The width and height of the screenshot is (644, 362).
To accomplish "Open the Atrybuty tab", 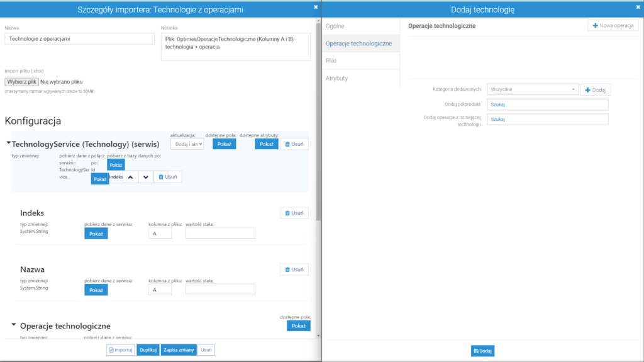I will pos(360,78).
